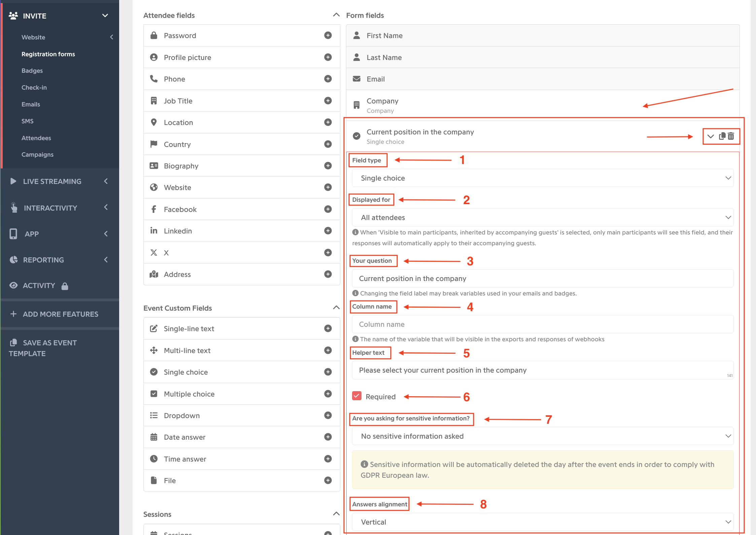The height and width of the screenshot is (535, 756).
Task: Add a Single-line text custom field
Action: (x=328, y=328)
